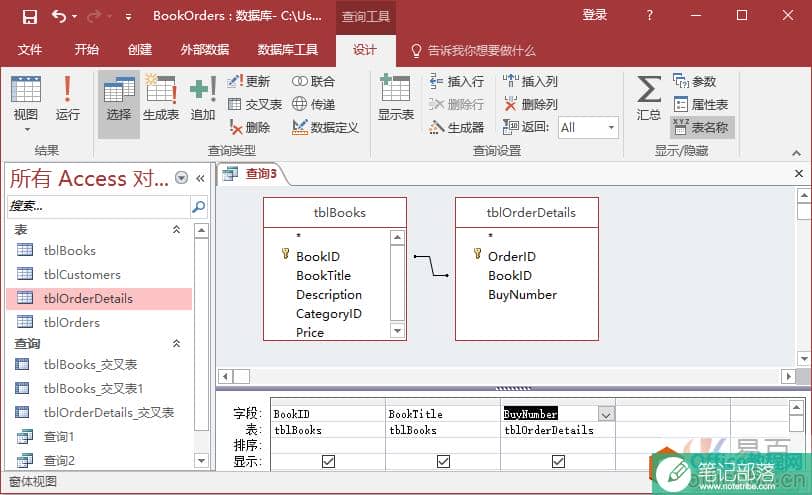Click 插入行 insert rows
This screenshot has width=812, height=495.
457,81
